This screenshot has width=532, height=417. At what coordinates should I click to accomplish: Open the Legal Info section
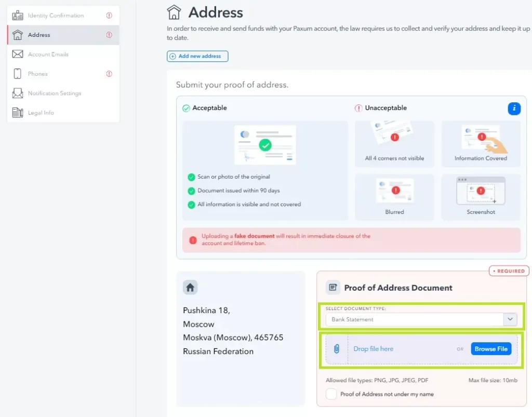coord(63,113)
